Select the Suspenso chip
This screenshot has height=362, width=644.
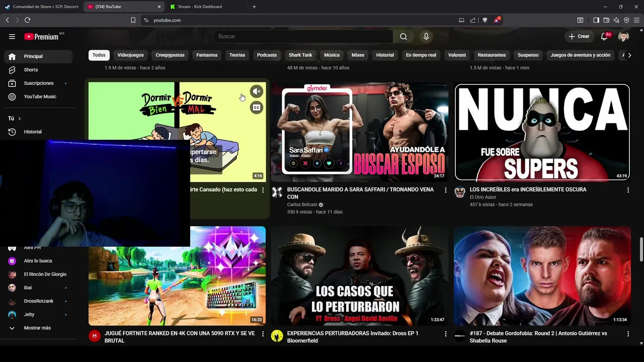528,55
